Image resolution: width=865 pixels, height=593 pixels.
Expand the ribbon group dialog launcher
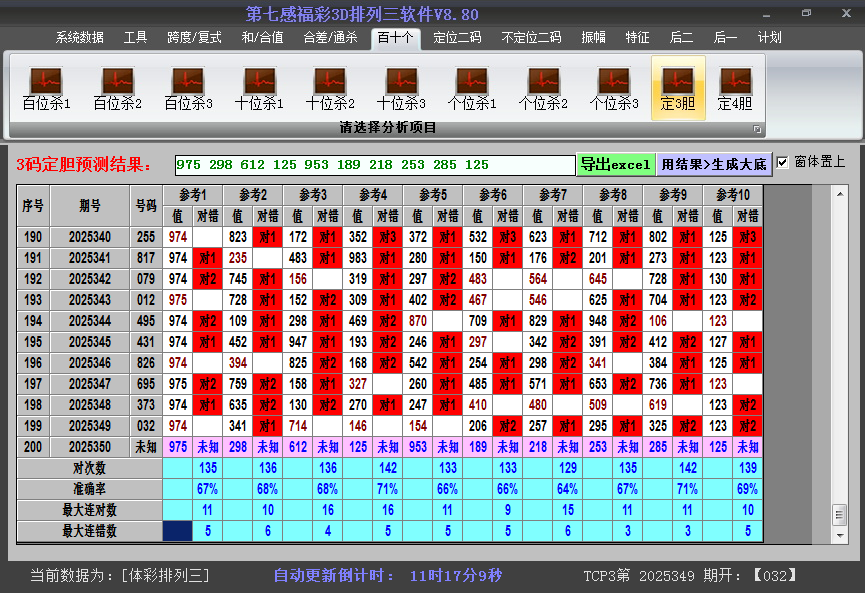tap(757, 129)
